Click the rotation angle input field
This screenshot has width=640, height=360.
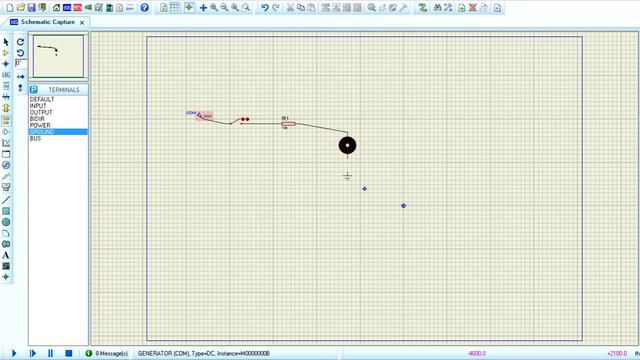click(x=21, y=63)
